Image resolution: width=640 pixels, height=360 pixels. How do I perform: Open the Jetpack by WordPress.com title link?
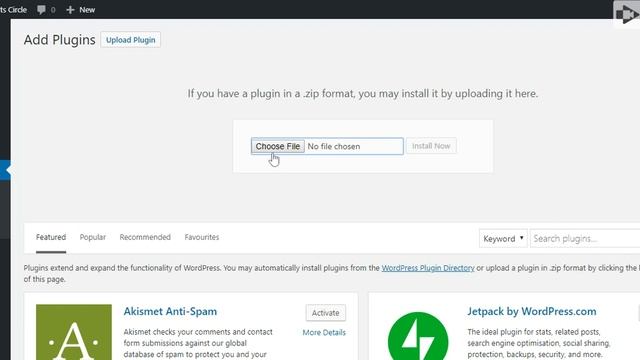click(x=531, y=311)
